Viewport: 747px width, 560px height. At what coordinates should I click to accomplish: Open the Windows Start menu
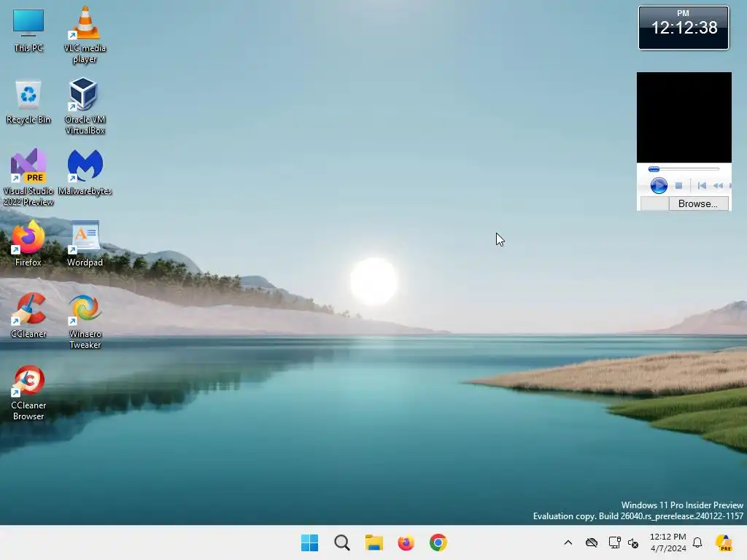click(309, 542)
